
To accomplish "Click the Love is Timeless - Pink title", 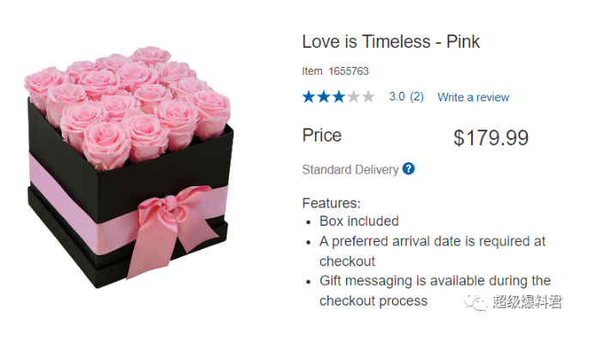I will point(391,41).
